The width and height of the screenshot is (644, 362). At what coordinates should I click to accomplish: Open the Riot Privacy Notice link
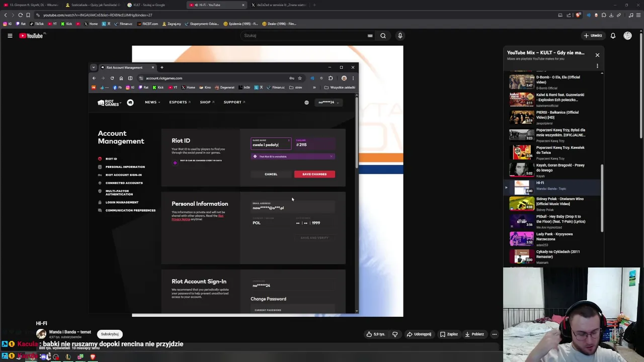(198, 218)
